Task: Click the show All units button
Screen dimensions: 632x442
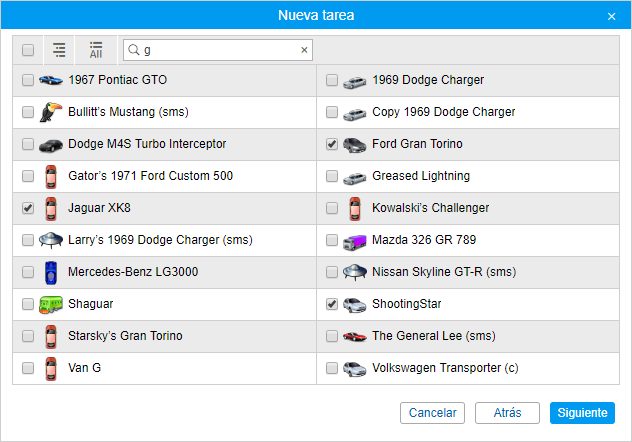Action: tap(96, 50)
